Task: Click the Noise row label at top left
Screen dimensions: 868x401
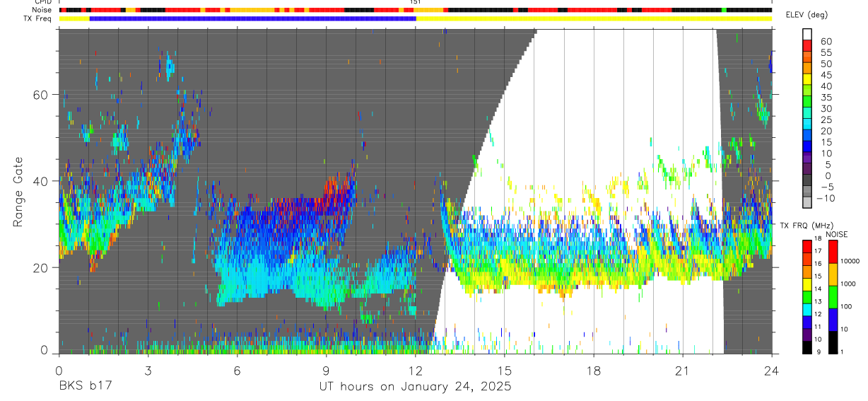Action: click(x=43, y=10)
